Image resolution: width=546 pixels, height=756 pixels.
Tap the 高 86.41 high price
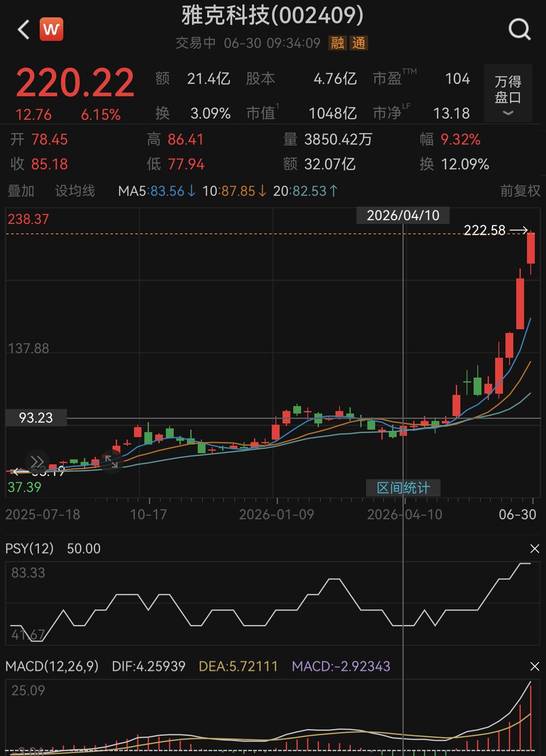[x=186, y=139]
